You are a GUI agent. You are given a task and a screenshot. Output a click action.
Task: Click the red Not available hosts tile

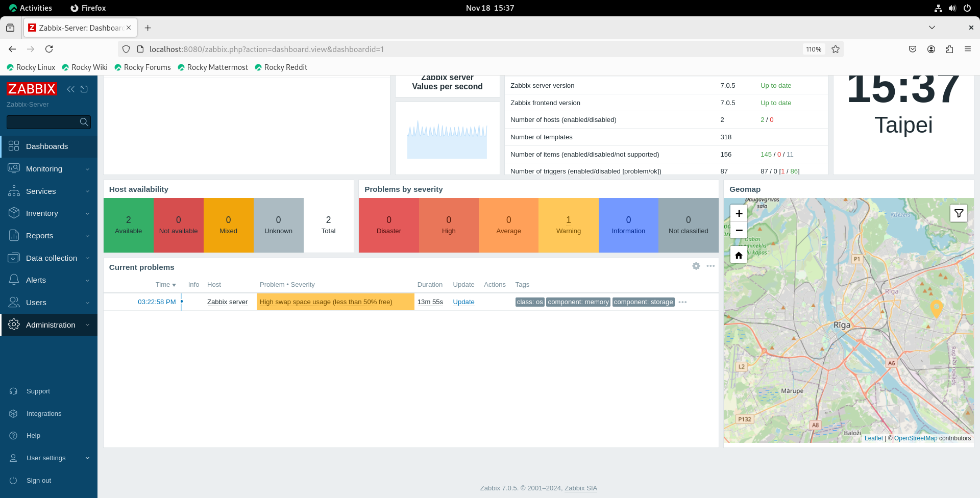pyautogui.click(x=178, y=225)
